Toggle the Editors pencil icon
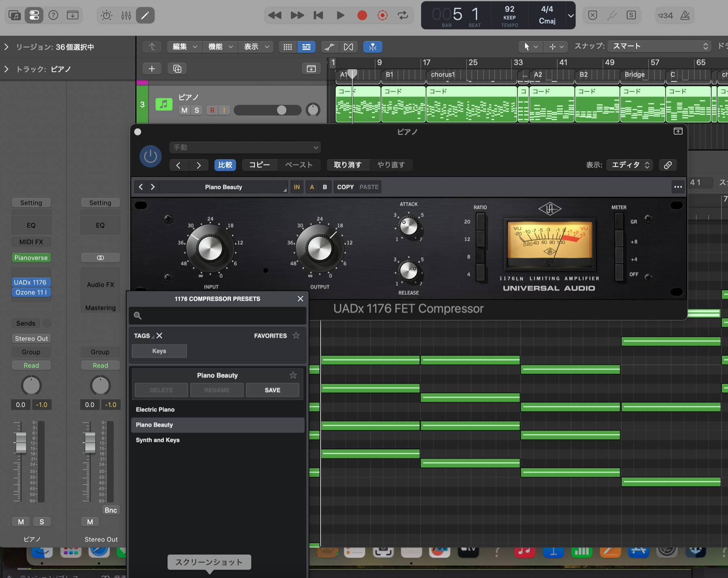The image size is (728, 578). pyautogui.click(x=145, y=15)
